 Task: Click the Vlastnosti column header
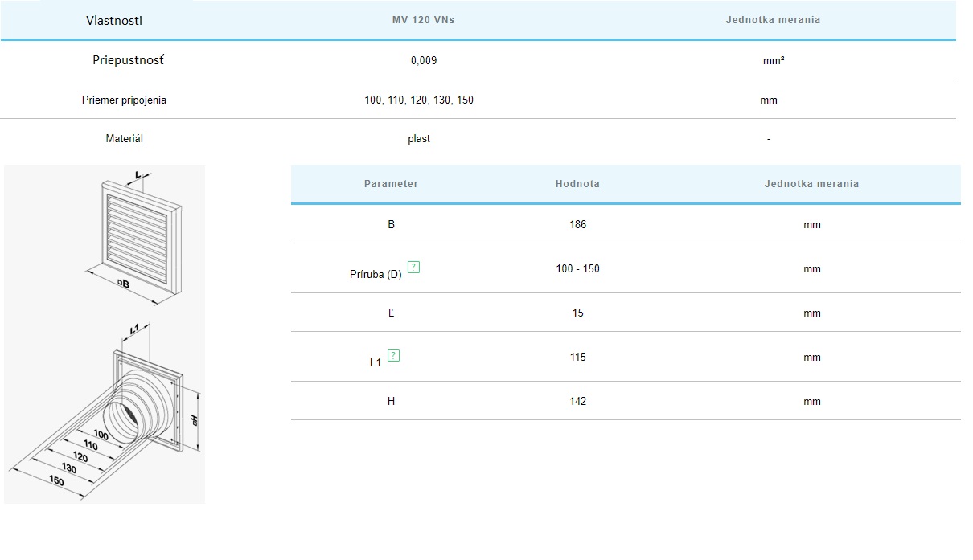114,20
